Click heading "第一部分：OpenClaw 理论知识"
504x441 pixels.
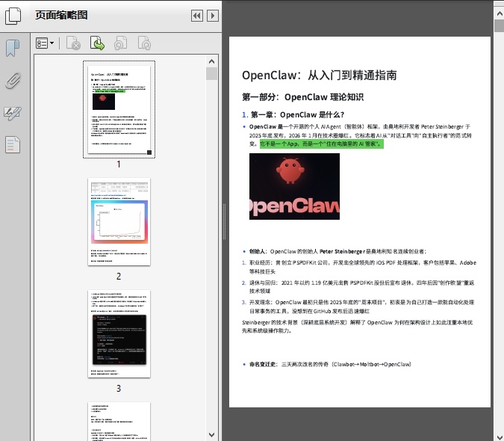point(303,97)
